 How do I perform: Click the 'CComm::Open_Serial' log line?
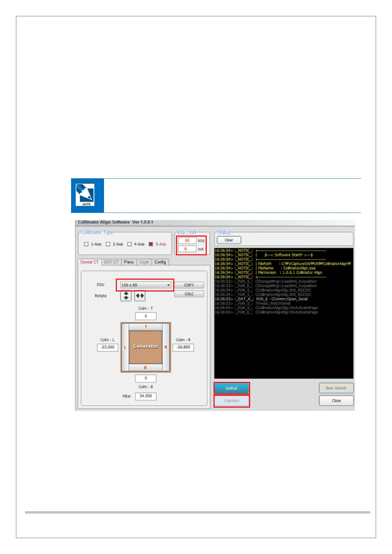point(261,299)
